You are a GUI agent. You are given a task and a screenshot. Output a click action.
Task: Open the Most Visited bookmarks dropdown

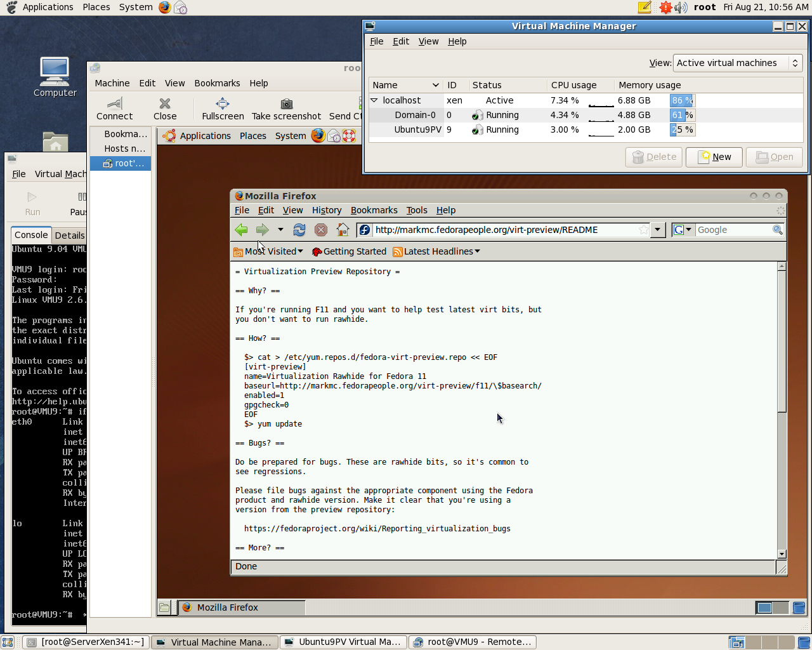click(268, 251)
